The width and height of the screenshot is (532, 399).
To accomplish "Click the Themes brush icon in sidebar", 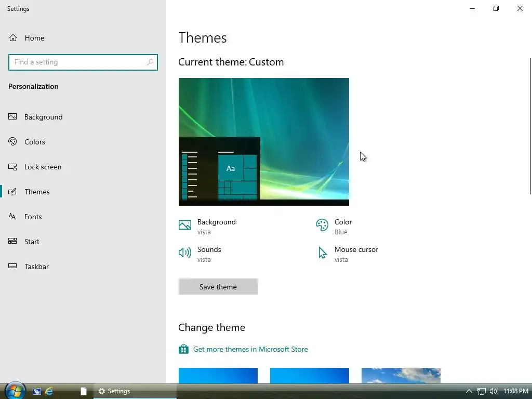I will (12, 192).
